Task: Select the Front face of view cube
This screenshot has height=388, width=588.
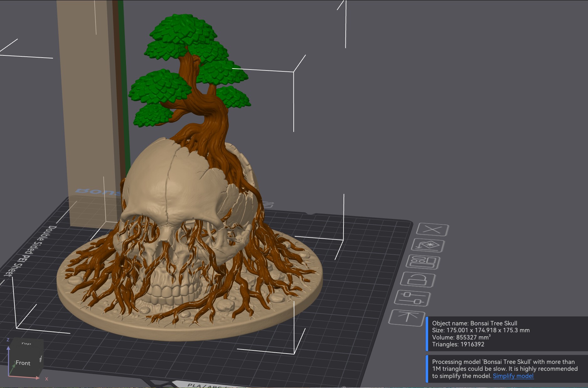Action: [x=23, y=363]
